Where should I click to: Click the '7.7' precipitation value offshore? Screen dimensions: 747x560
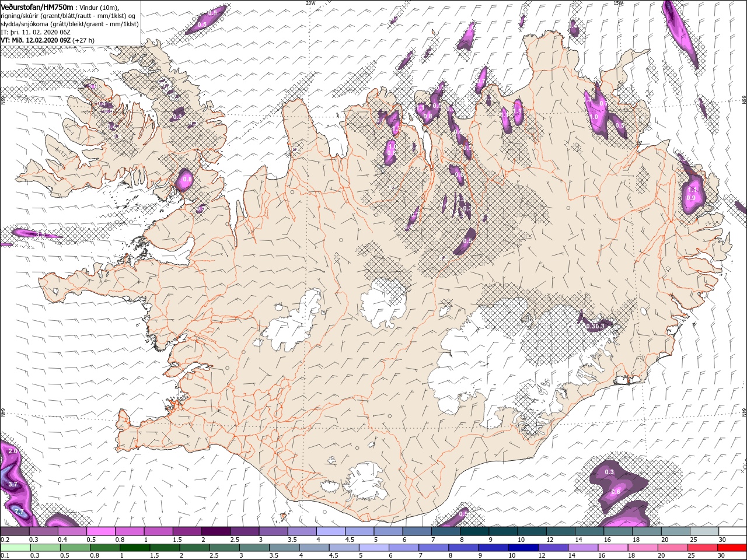click(x=19, y=512)
